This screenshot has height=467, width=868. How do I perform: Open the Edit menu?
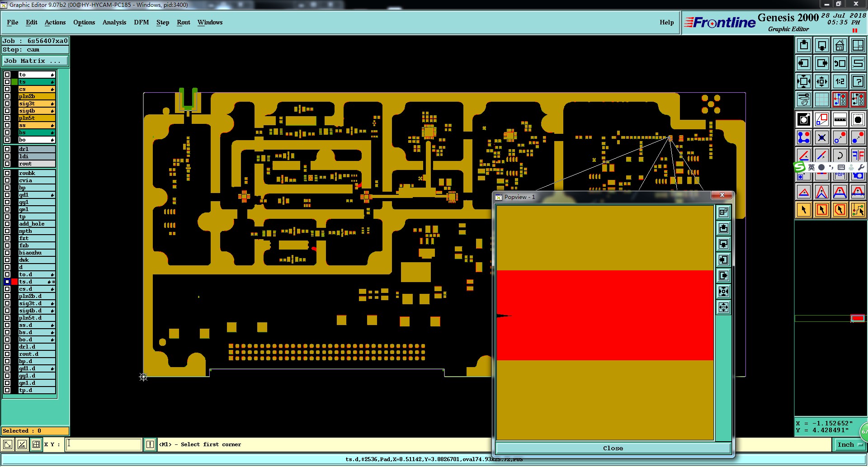[x=32, y=22]
